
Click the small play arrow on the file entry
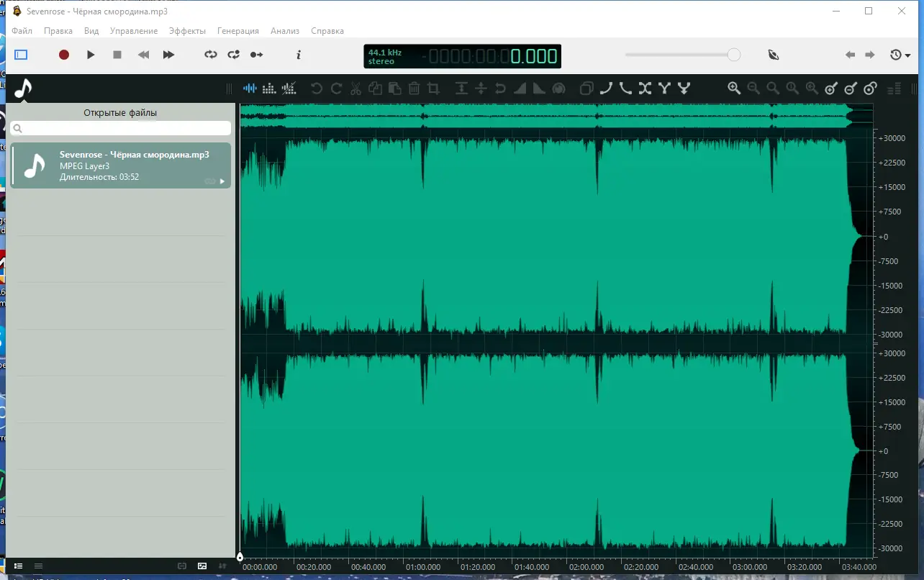coord(222,181)
